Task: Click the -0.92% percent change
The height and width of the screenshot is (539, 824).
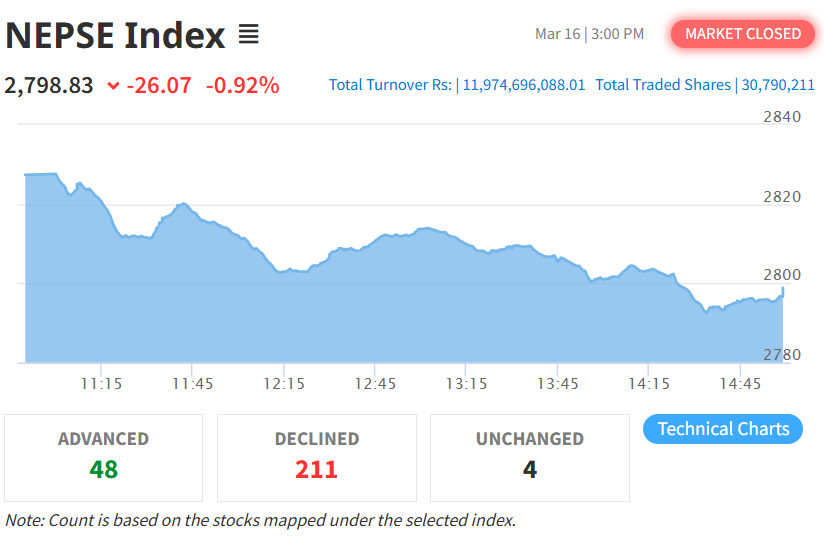Action: pos(242,86)
